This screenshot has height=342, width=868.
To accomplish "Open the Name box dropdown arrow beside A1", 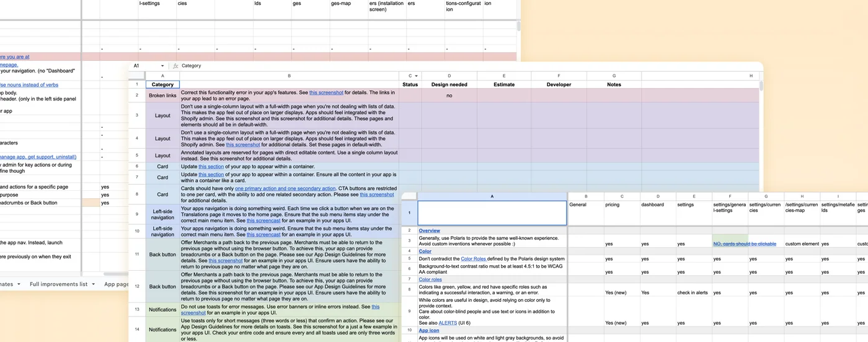I will click(x=162, y=66).
